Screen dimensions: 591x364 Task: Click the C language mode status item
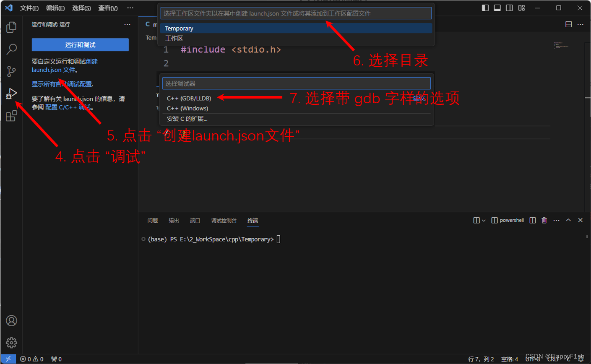[x=569, y=359]
